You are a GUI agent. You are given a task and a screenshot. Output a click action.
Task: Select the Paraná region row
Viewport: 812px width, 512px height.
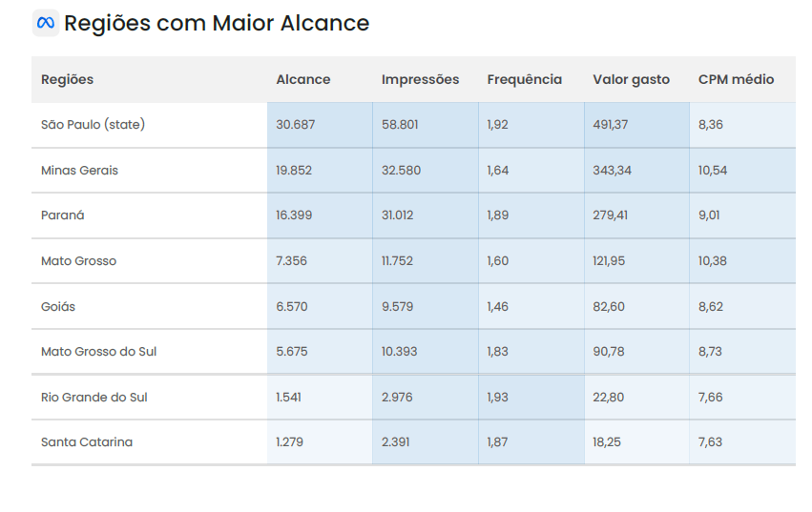pos(63,215)
